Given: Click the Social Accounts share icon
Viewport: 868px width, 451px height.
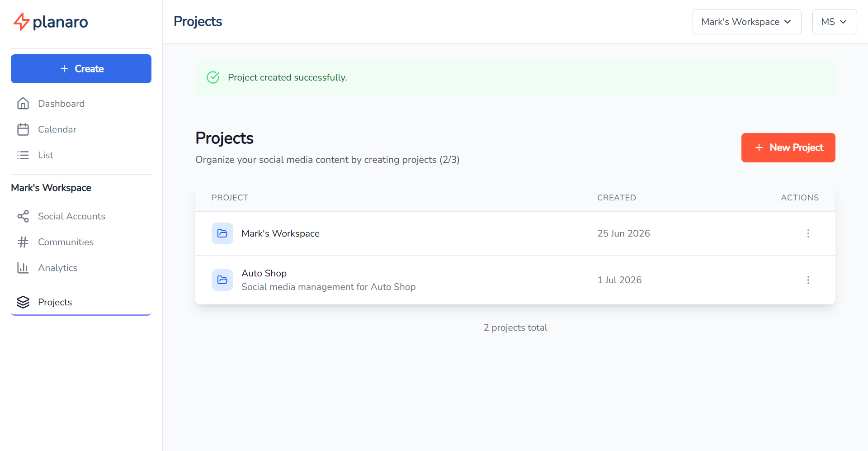Looking at the screenshot, I should pyautogui.click(x=23, y=216).
